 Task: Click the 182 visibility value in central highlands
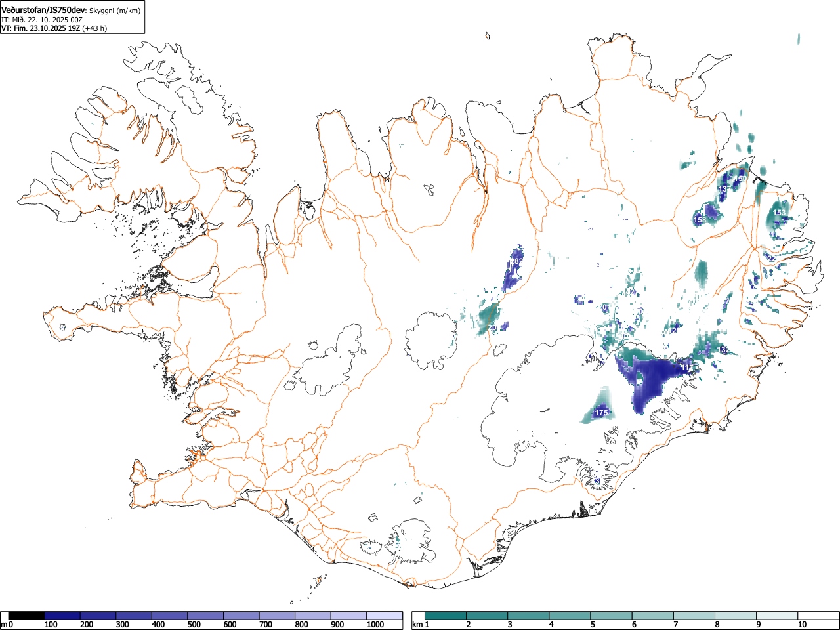517,261
